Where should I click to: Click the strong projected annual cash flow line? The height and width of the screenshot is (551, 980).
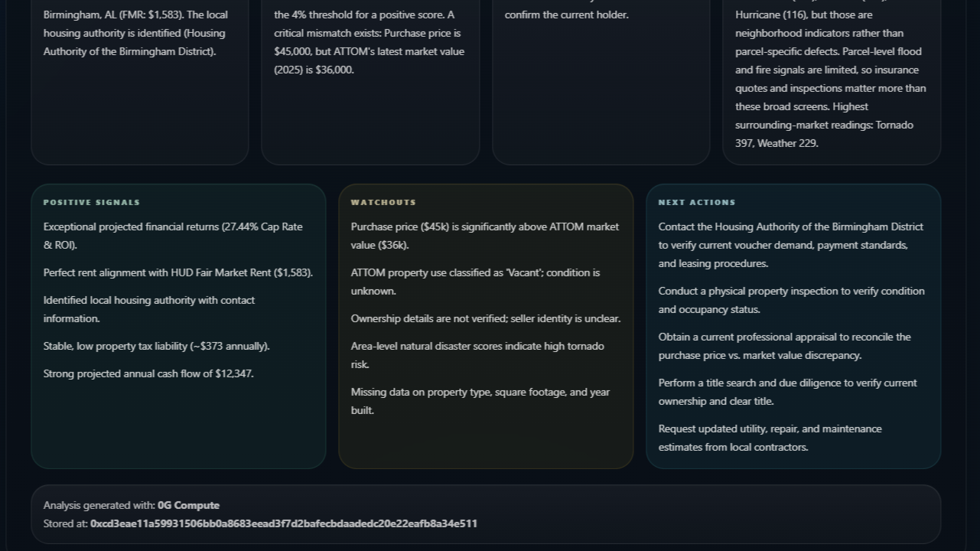tap(148, 373)
